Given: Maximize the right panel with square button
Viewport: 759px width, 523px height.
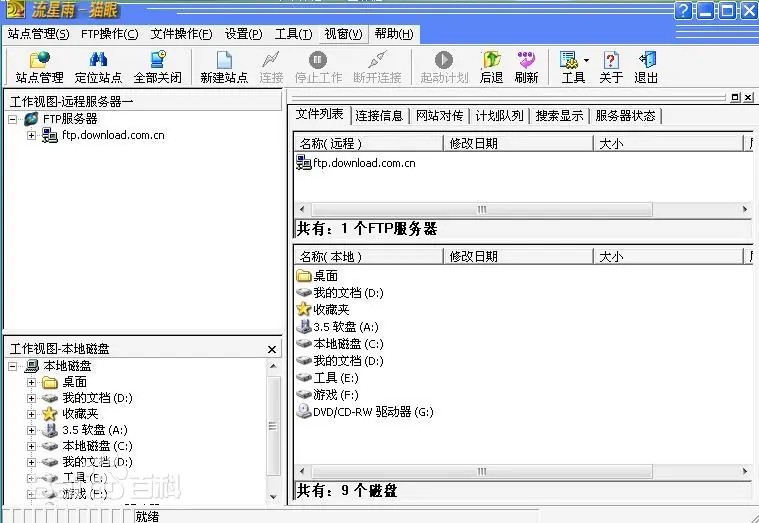Looking at the screenshot, I should (x=735, y=97).
